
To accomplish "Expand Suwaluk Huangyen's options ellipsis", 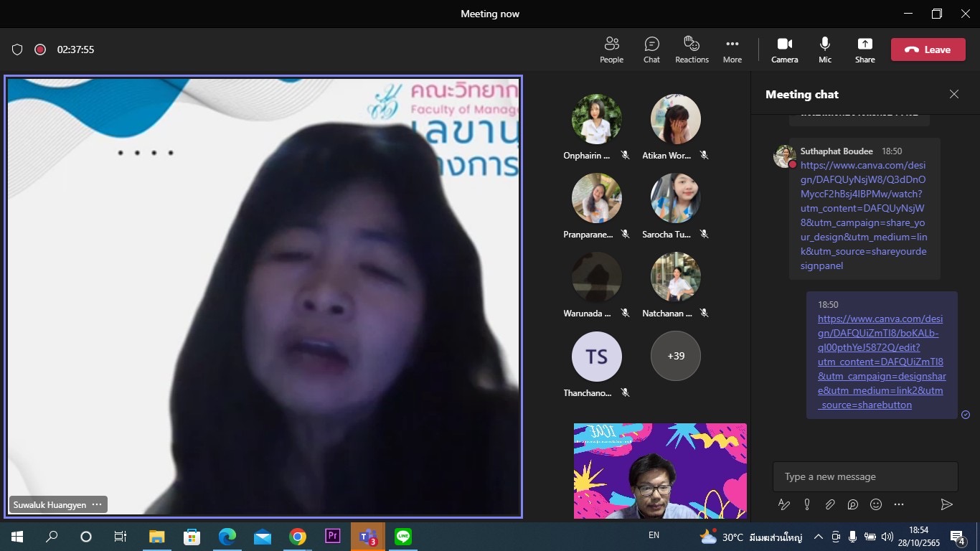I will click(97, 505).
